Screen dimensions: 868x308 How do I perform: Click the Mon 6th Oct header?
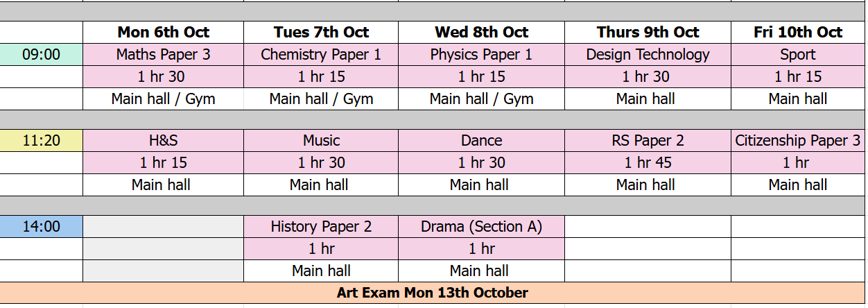point(163,33)
